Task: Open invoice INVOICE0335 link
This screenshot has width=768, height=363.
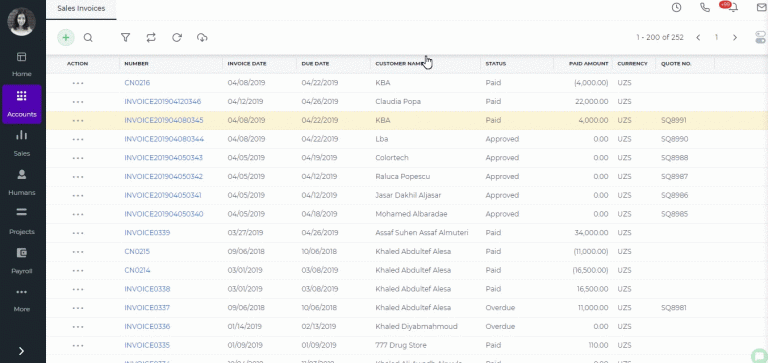Action: point(147,345)
